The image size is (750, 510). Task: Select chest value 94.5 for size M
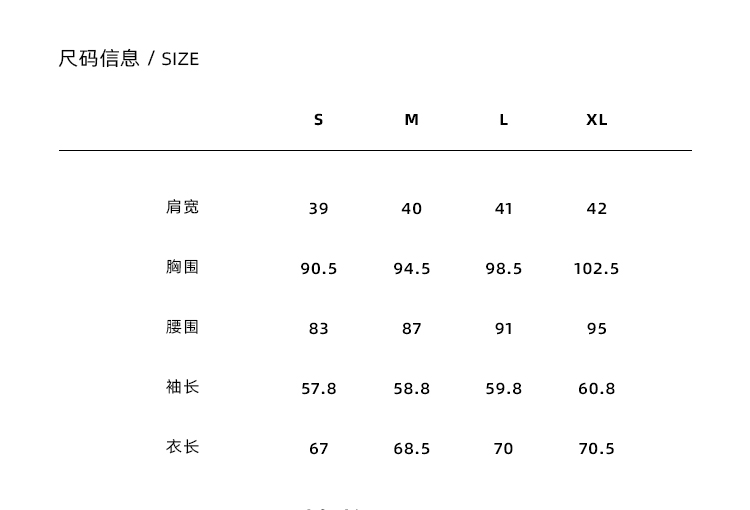411,268
